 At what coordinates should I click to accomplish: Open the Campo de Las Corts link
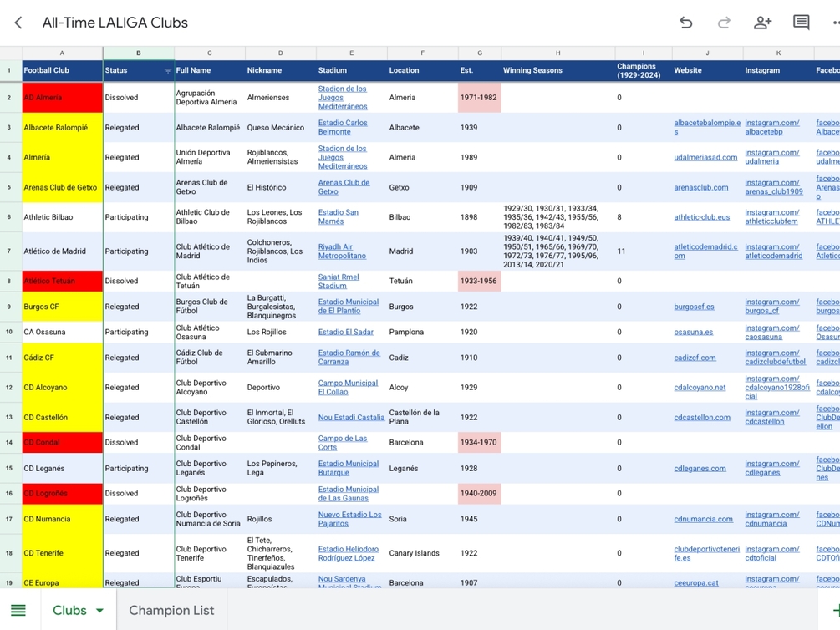tap(343, 443)
